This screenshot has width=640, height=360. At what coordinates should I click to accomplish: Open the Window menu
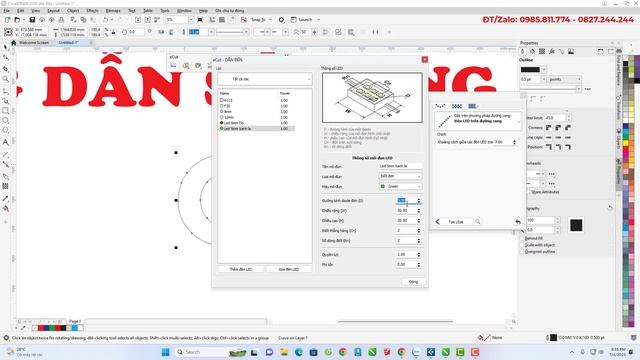[184, 11]
